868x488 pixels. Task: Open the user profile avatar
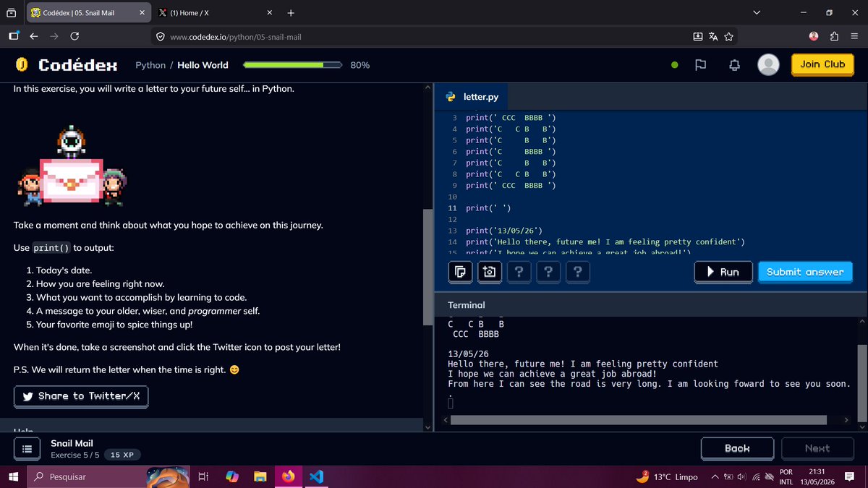click(768, 64)
